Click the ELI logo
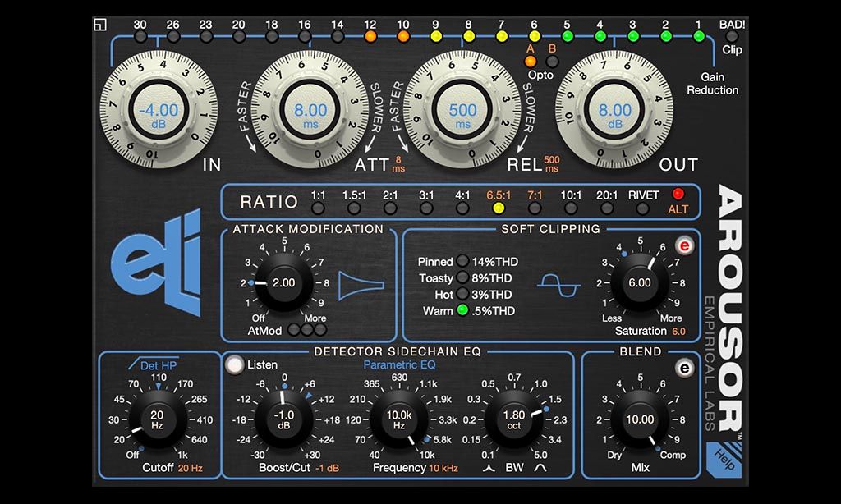Screen dimensions: 841x504 tap(157, 263)
